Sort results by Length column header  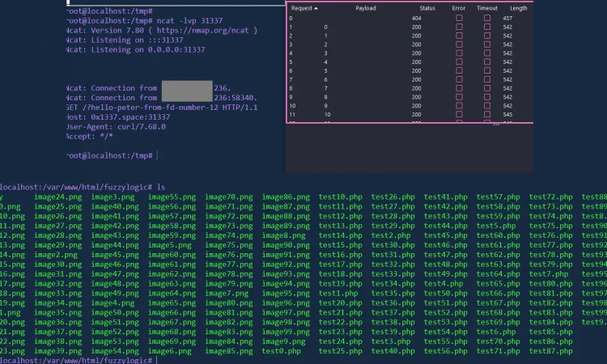[518, 8]
